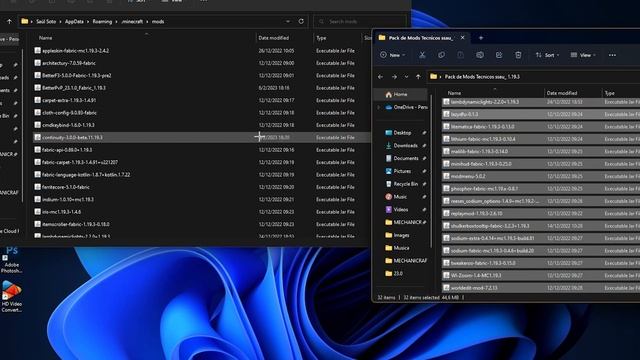Open Music in the sidebar quick access

(x=400, y=197)
